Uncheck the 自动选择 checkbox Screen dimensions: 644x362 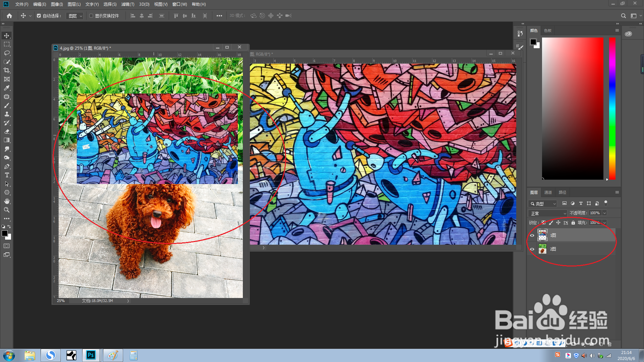39,16
